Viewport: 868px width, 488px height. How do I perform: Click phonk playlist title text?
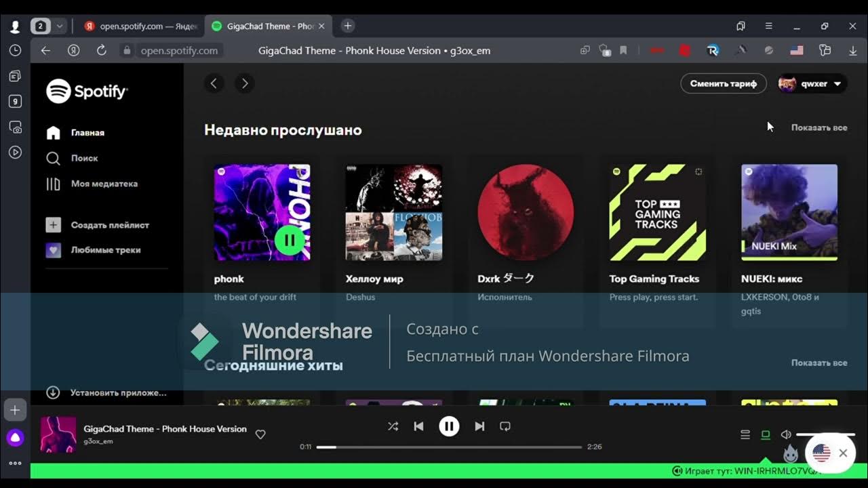[x=229, y=279]
